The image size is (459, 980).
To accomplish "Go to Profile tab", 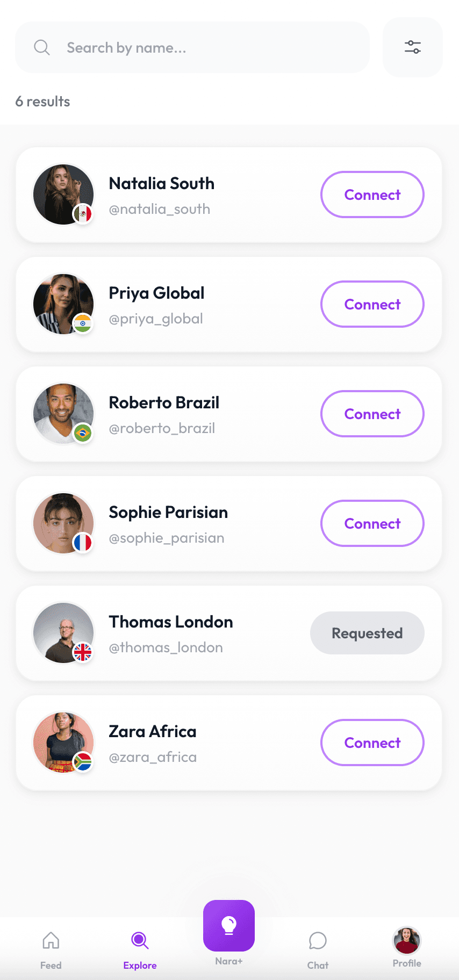I will click(407, 941).
